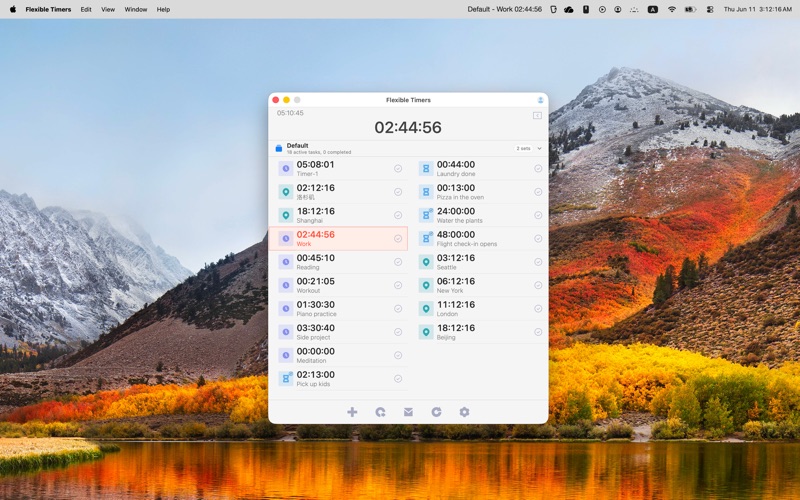Click the date and time in the menu bar
The image size is (800, 500).
758,9
